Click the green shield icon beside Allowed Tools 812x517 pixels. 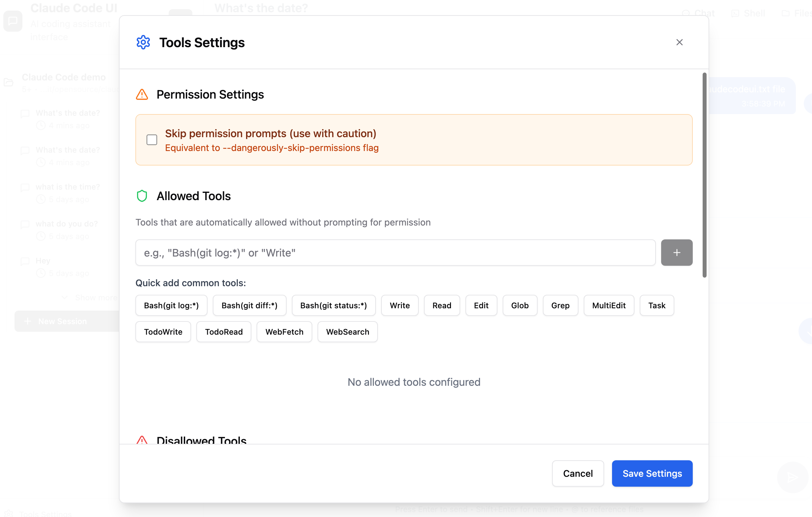click(142, 196)
